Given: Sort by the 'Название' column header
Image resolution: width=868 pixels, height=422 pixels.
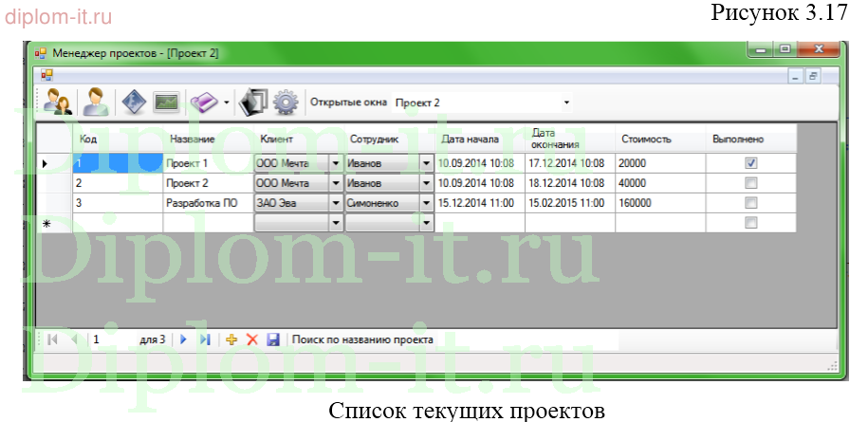Looking at the screenshot, I should click(x=208, y=138).
